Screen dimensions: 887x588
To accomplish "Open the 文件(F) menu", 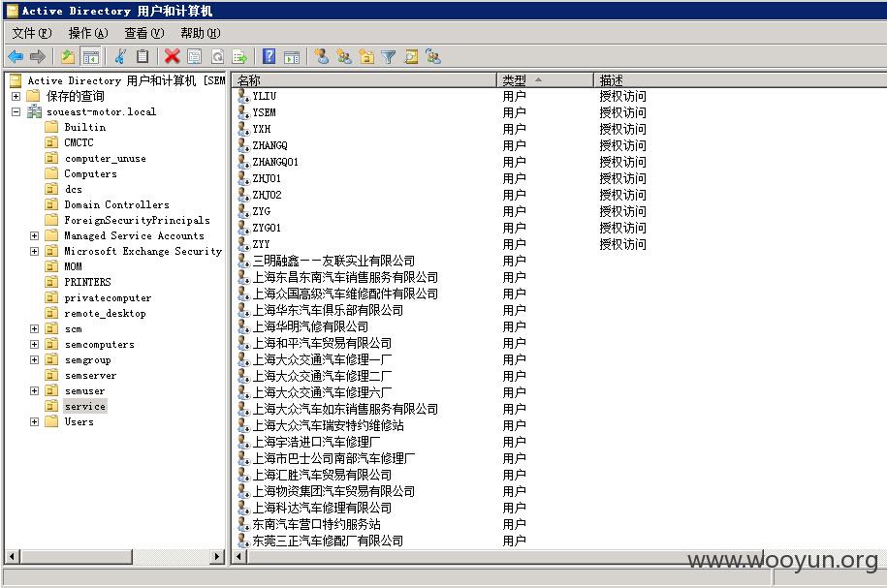I will 32,33.
